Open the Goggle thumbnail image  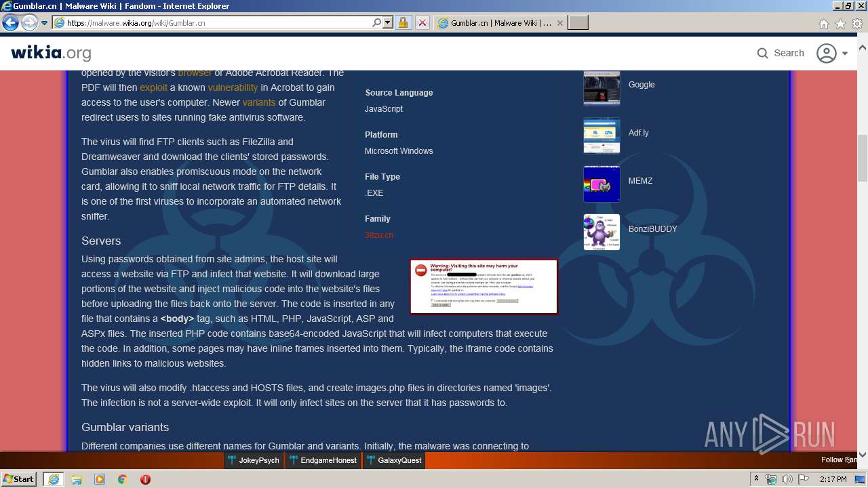tap(601, 87)
